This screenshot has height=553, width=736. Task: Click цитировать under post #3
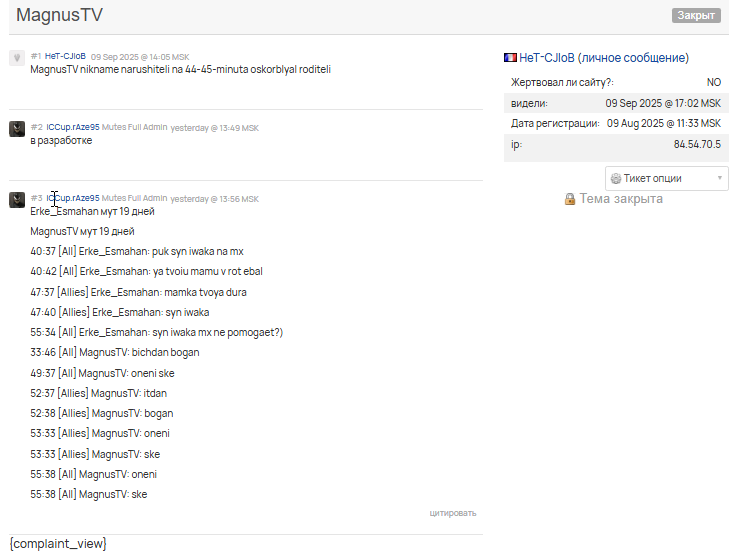[x=452, y=513]
